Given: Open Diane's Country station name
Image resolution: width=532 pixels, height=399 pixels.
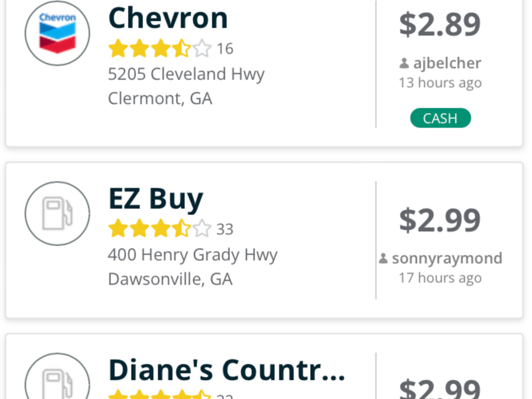Looking at the screenshot, I should coord(227,369).
